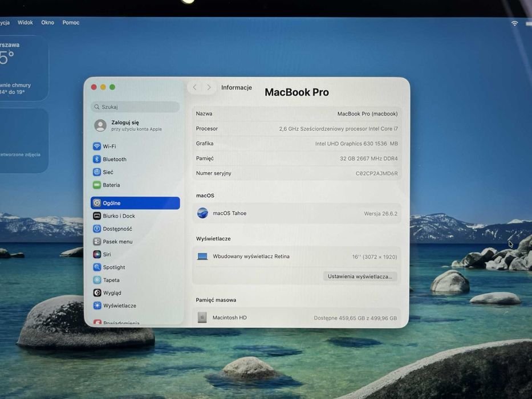Click the built-in Retina display laptop icon
Image resolution: width=532 pixels, height=399 pixels.
point(202,256)
